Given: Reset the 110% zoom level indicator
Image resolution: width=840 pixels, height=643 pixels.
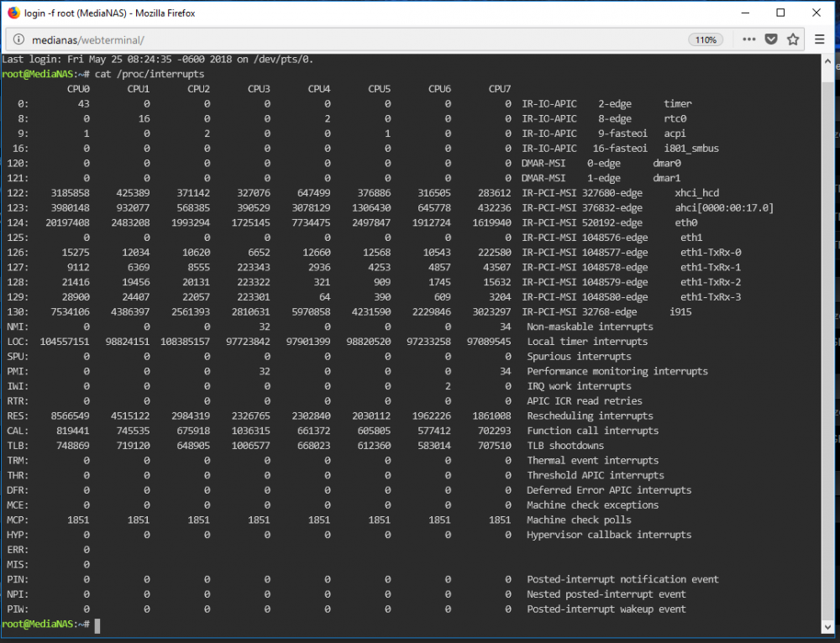Looking at the screenshot, I should point(706,39).
